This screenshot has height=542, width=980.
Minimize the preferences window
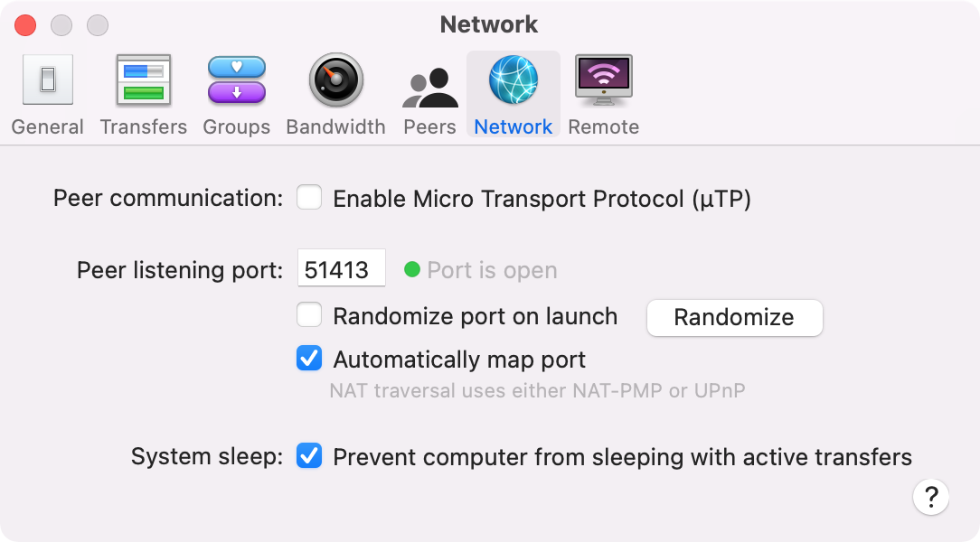61,25
